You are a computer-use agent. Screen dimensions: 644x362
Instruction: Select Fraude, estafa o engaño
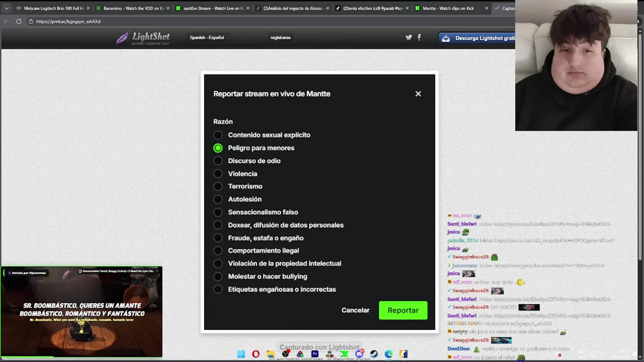(218, 238)
